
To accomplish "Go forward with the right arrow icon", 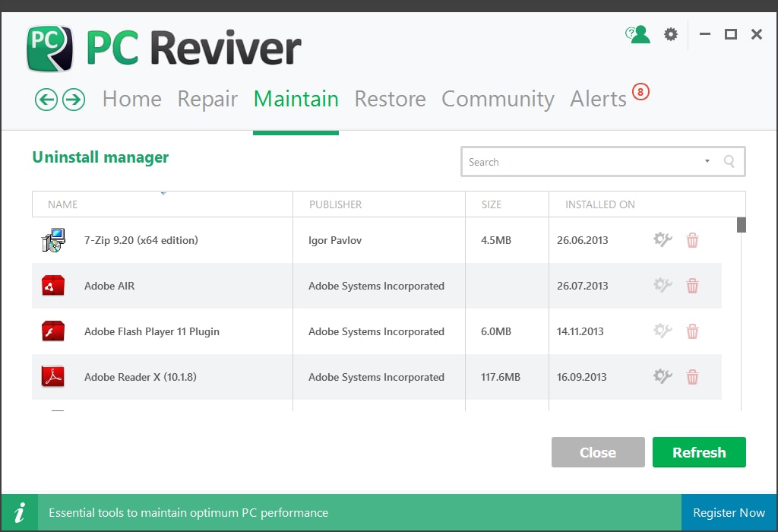I will [74, 100].
